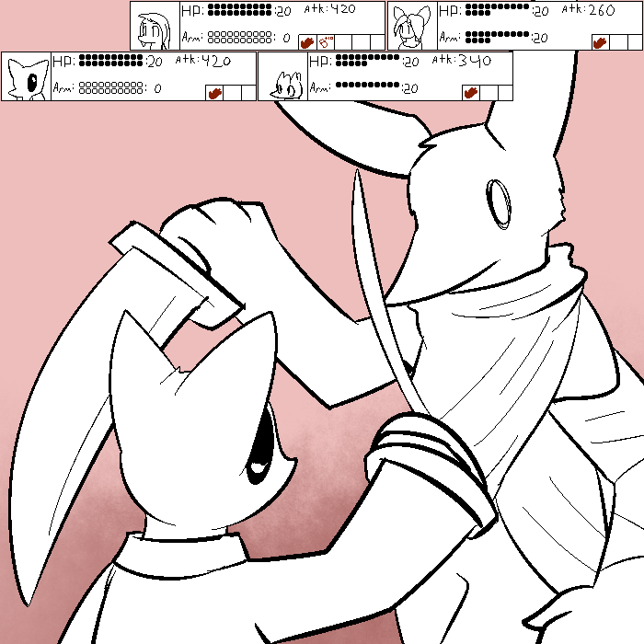The width and height of the screenshot is (644, 644).
Task: Click the fist icon in the Atk 260 panel
Action: point(599,41)
